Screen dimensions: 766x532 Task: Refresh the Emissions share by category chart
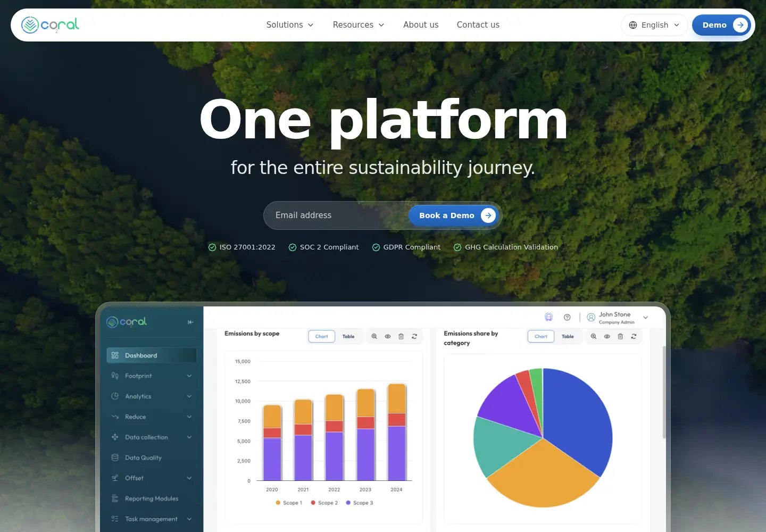pyautogui.click(x=634, y=336)
